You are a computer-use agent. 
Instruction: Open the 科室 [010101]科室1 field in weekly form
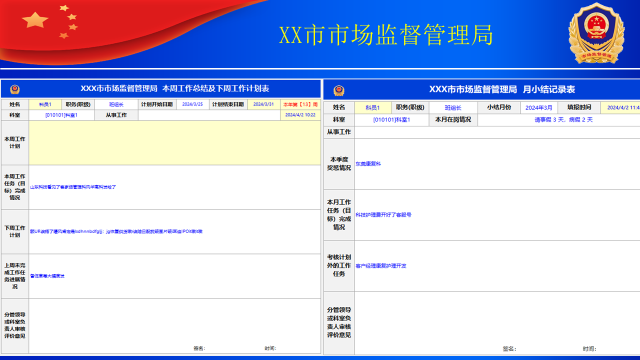tap(61, 115)
